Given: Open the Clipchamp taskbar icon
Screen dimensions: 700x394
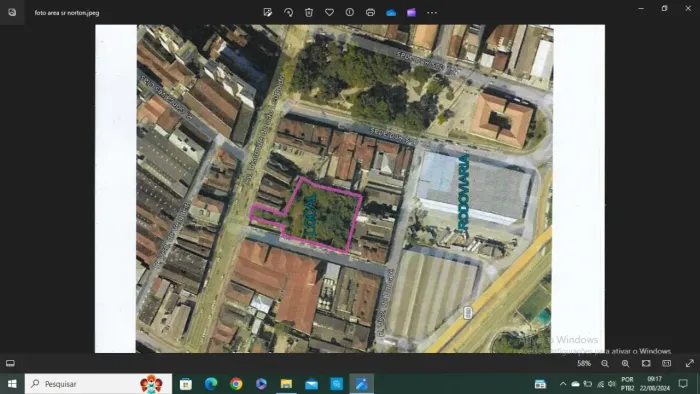Looking at the screenshot, I should pos(261,384).
